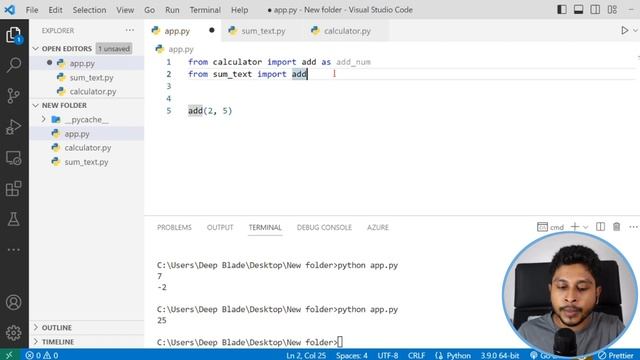Switch to the Problems panel tab

tap(174, 227)
